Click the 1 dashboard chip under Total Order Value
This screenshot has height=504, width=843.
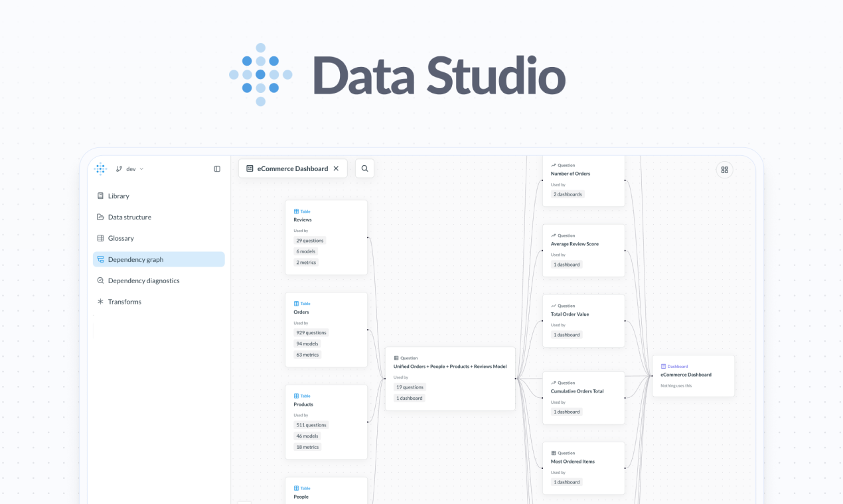(566, 334)
